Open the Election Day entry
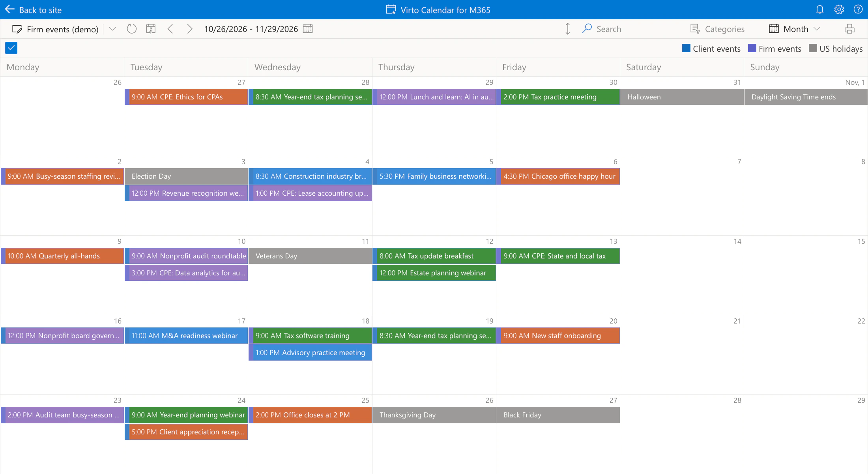 (x=186, y=176)
